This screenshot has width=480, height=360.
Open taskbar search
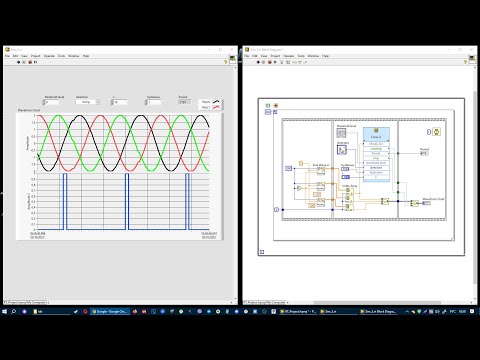14,311
